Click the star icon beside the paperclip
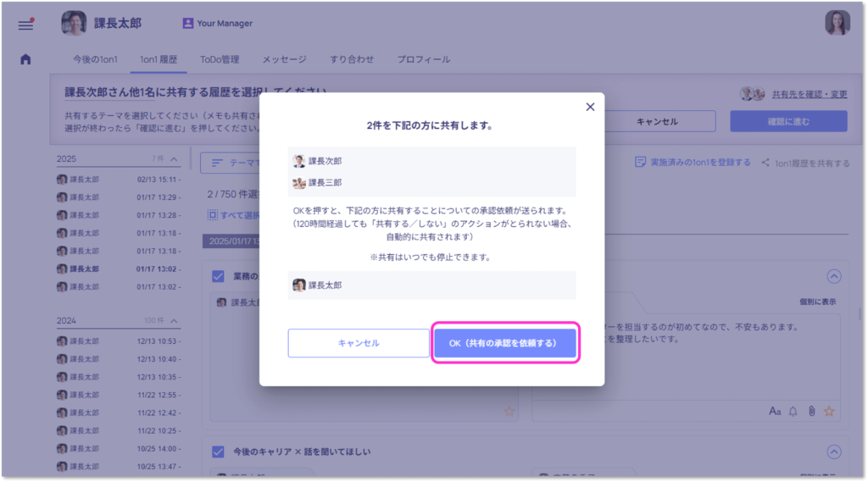The width and height of the screenshot is (868, 482). coord(829,411)
